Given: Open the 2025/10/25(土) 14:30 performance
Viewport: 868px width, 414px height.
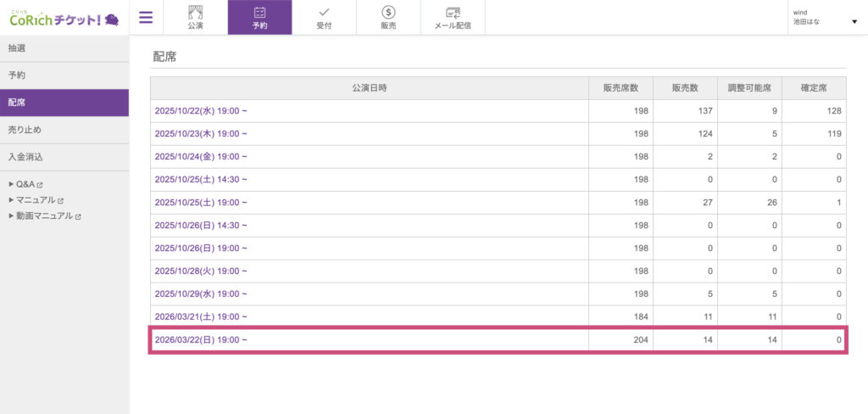Looking at the screenshot, I should pyautogui.click(x=201, y=180).
